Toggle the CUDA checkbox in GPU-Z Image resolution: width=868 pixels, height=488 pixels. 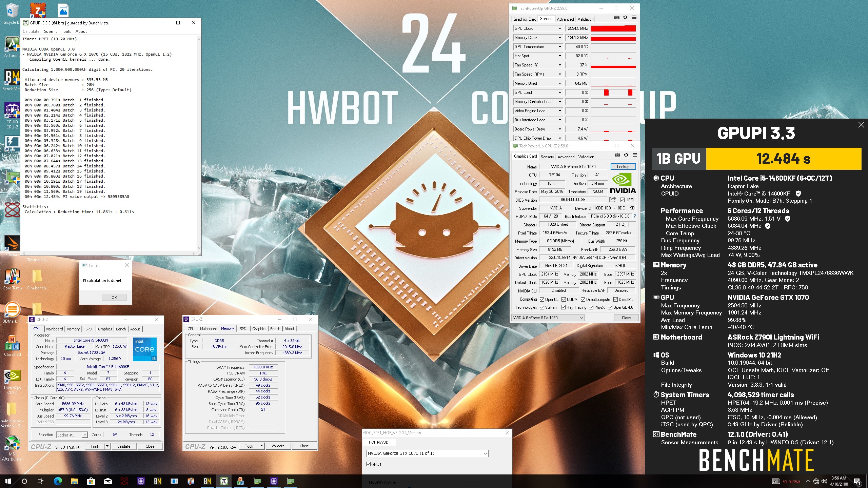(564, 299)
